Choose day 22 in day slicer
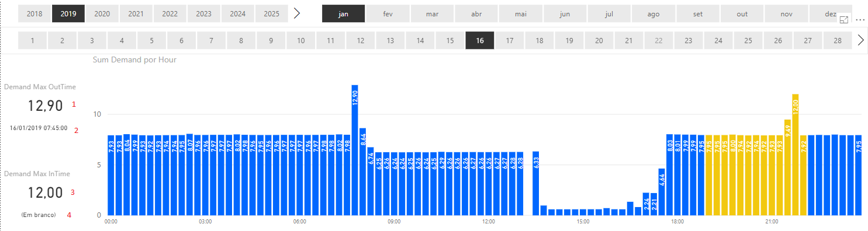 658,40
